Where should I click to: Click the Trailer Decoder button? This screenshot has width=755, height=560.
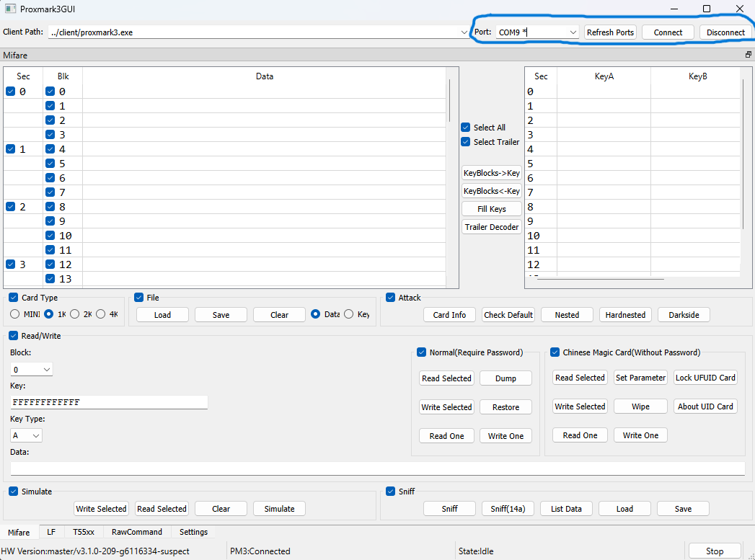492,226
